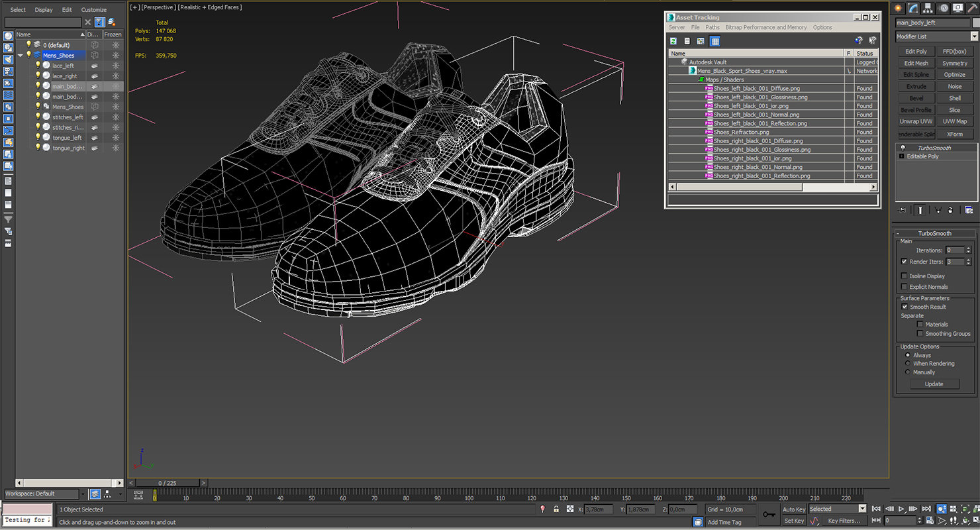980x530 pixels.
Task: Open the Paths menu in Asset Tracking
Action: [x=712, y=28]
